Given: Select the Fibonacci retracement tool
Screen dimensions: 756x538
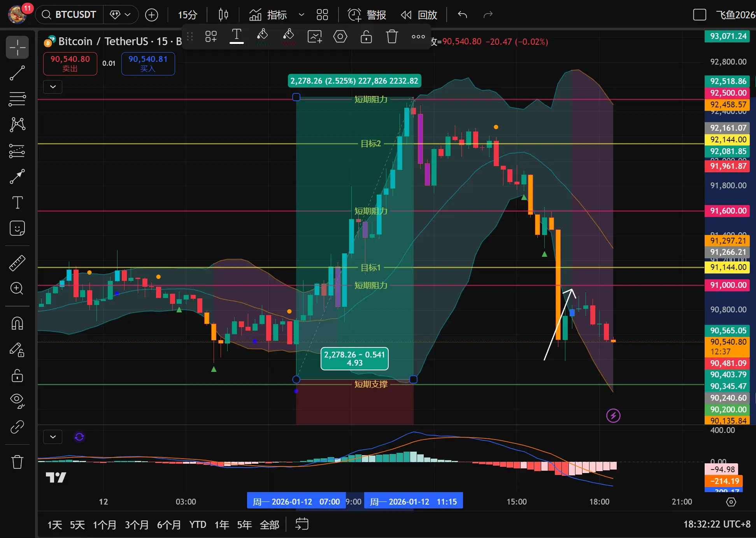Looking at the screenshot, I should point(17,99).
